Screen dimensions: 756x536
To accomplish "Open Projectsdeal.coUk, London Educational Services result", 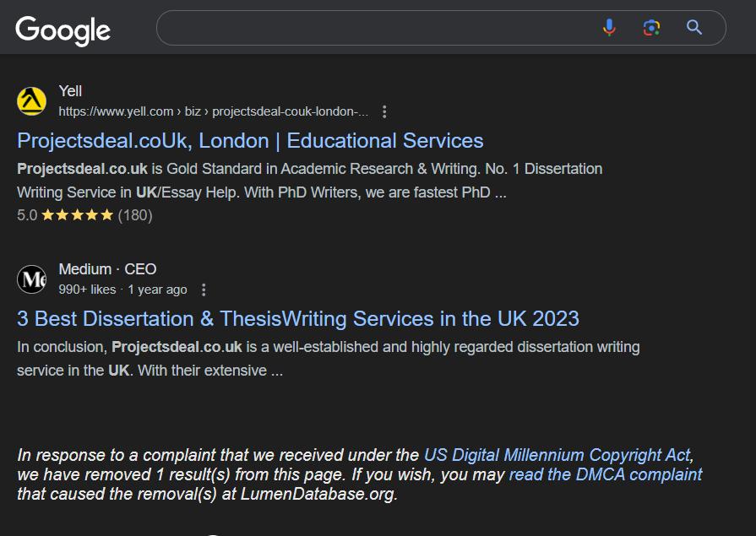I will click(250, 141).
